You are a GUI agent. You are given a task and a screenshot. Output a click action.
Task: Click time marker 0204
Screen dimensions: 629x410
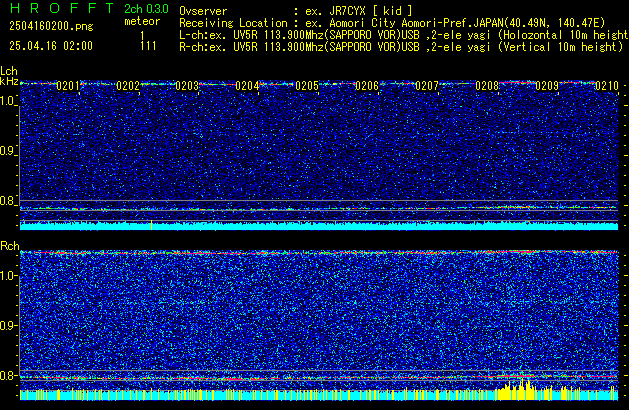247,86
